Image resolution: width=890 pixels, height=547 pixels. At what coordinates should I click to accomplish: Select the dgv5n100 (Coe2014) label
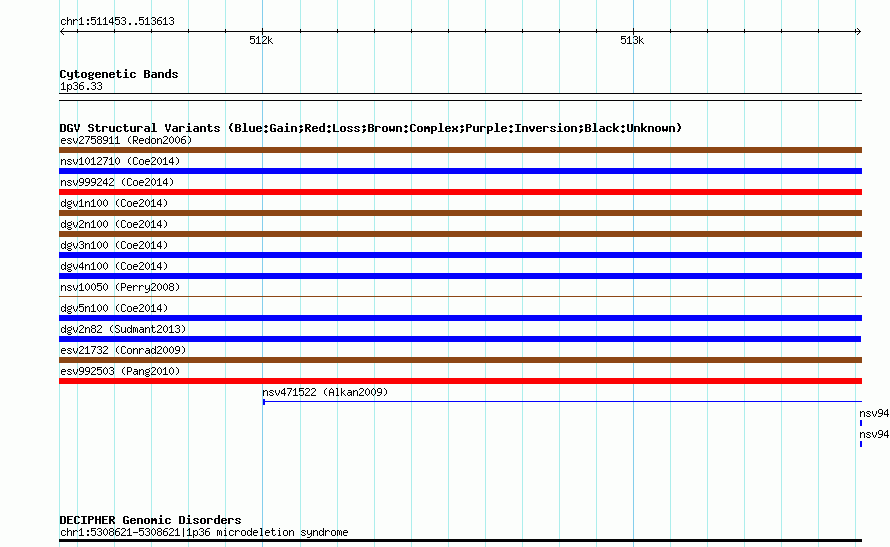(114, 308)
